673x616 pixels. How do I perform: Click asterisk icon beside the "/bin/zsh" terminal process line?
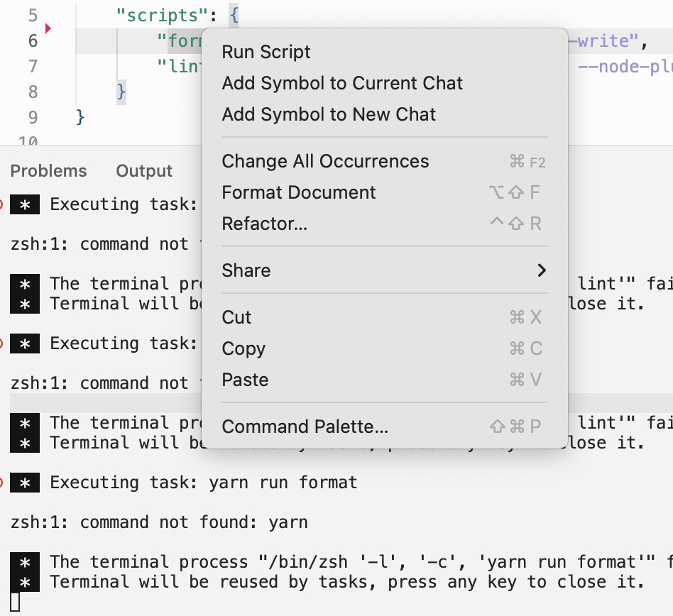(x=25, y=563)
